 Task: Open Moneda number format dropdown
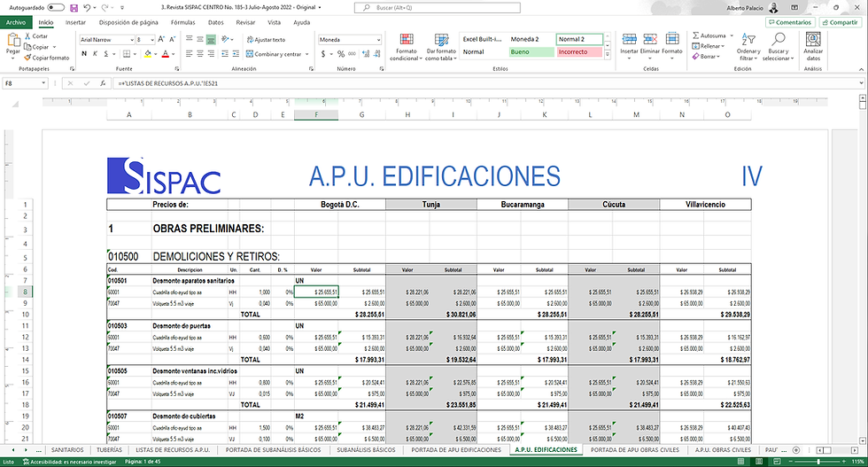(379, 40)
